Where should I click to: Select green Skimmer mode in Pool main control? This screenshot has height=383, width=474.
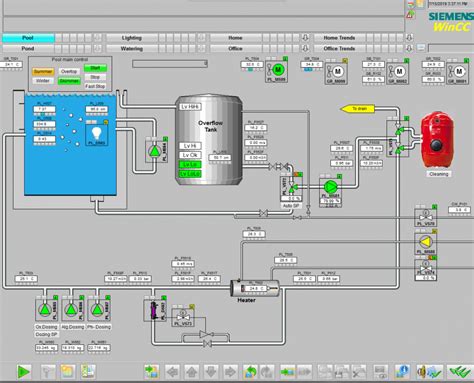coord(69,81)
